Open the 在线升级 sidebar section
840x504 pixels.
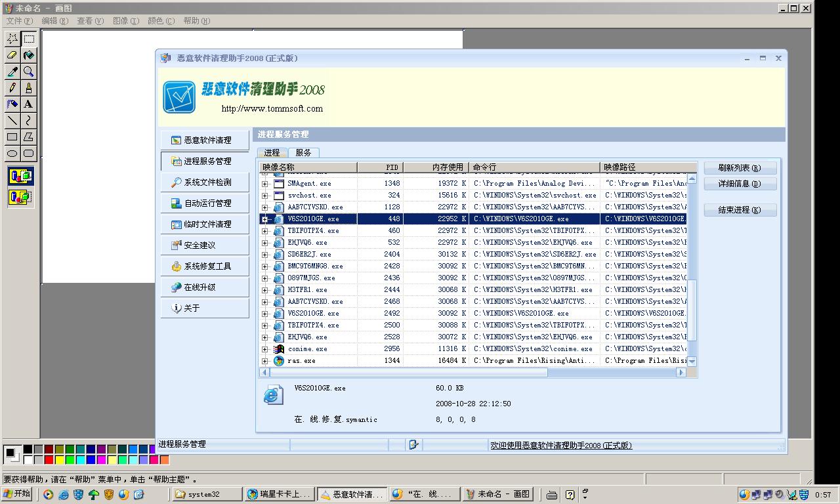click(x=205, y=287)
